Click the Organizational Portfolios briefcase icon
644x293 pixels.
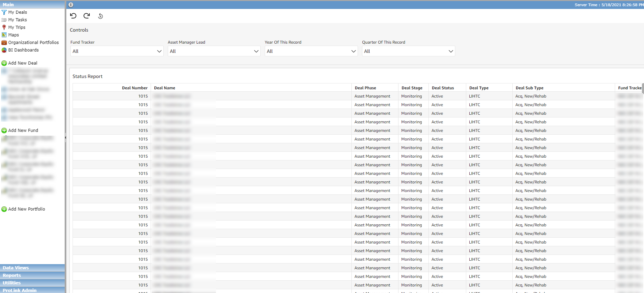[x=4, y=43]
